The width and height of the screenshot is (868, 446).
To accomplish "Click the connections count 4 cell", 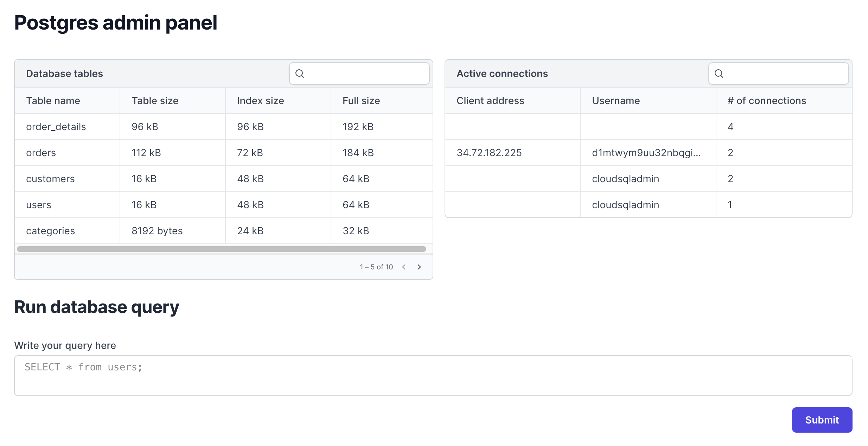I will pos(784,127).
